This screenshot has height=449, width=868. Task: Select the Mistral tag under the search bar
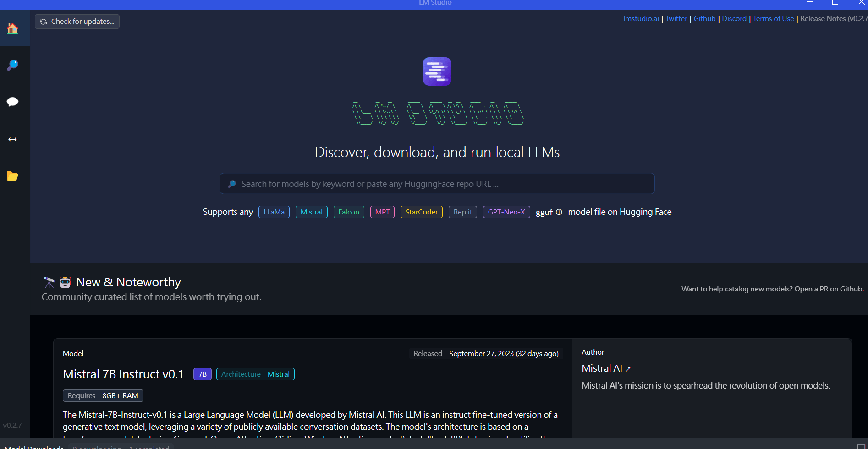click(312, 212)
